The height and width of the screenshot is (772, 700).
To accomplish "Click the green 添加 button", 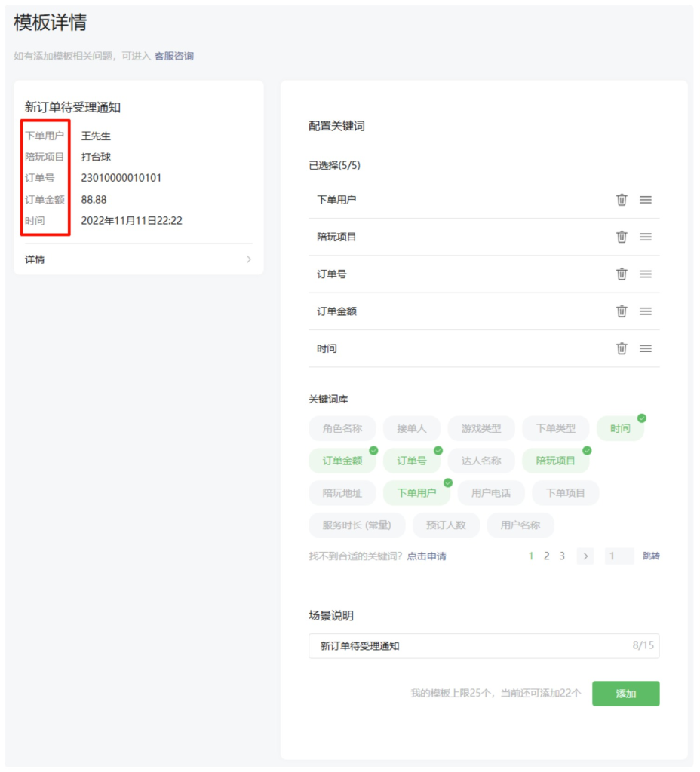I will pos(626,693).
